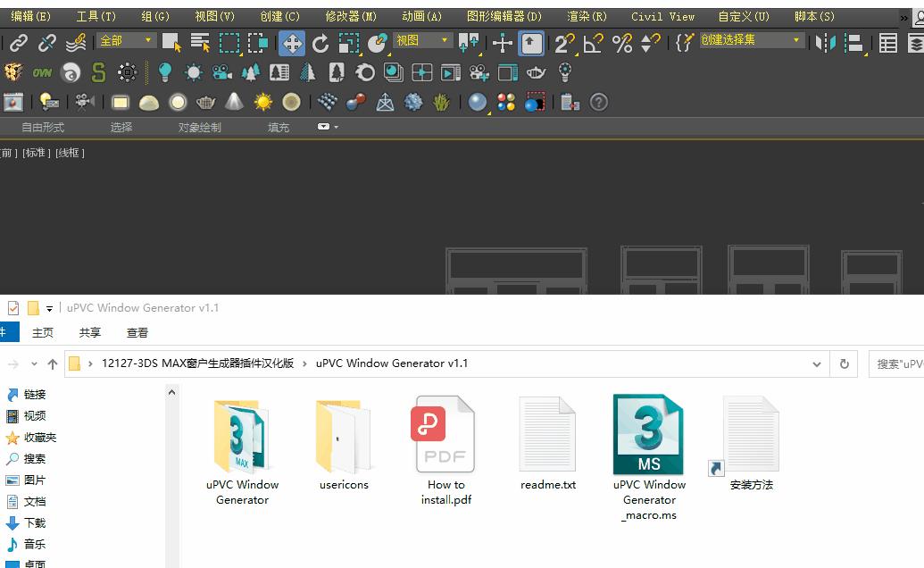Click the help question mark icon

[x=596, y=100]
